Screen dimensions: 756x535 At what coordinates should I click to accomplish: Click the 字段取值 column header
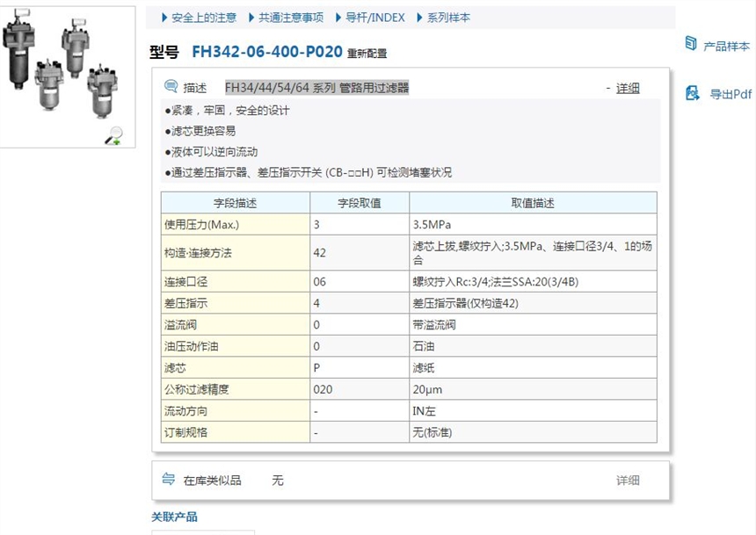pos(360,203)
